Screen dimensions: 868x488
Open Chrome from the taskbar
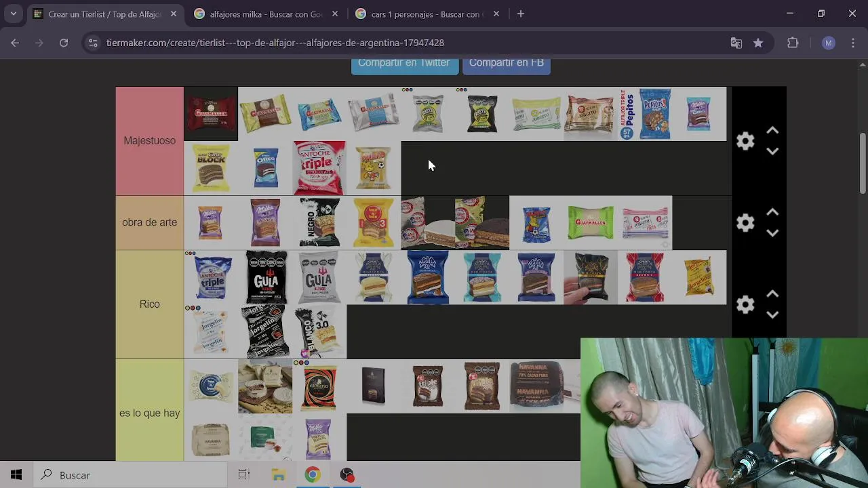[313, 475]
